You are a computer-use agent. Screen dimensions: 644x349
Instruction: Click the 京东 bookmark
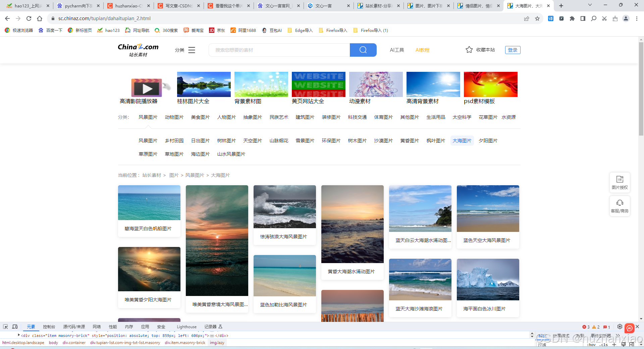click(x=217, y=30)
